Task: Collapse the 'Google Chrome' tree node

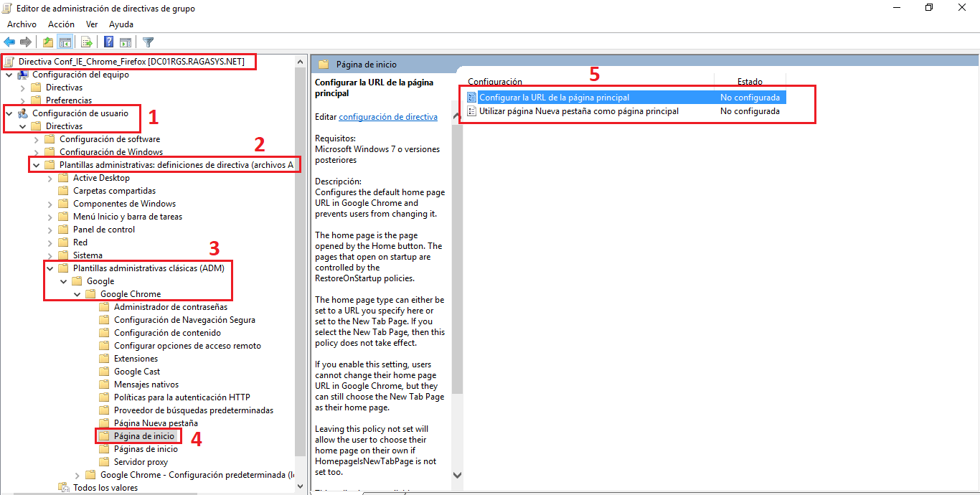Action: tap(77, 293)
